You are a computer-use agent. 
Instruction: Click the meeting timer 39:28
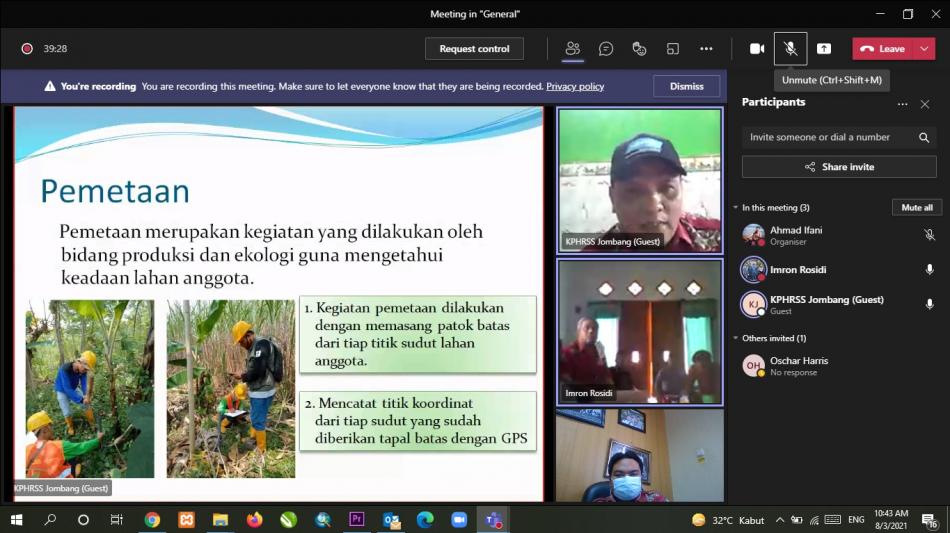coord(55,48)
